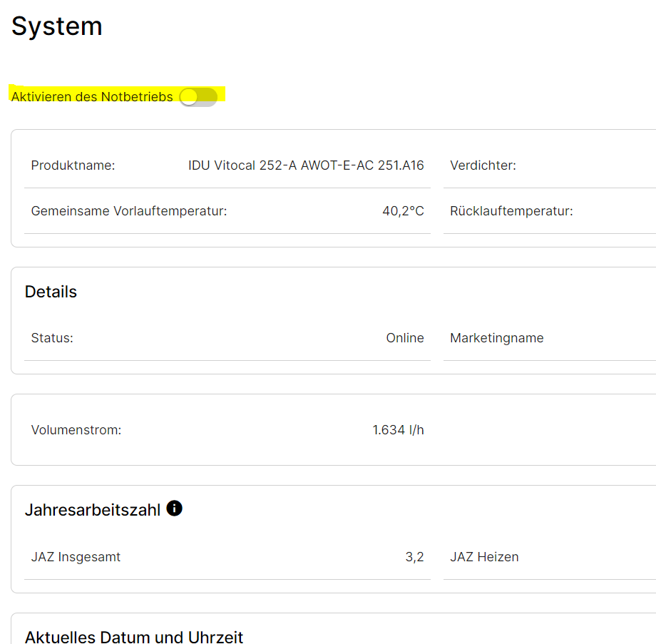
Task: Select the Produktname label
Action: point(73,165)
